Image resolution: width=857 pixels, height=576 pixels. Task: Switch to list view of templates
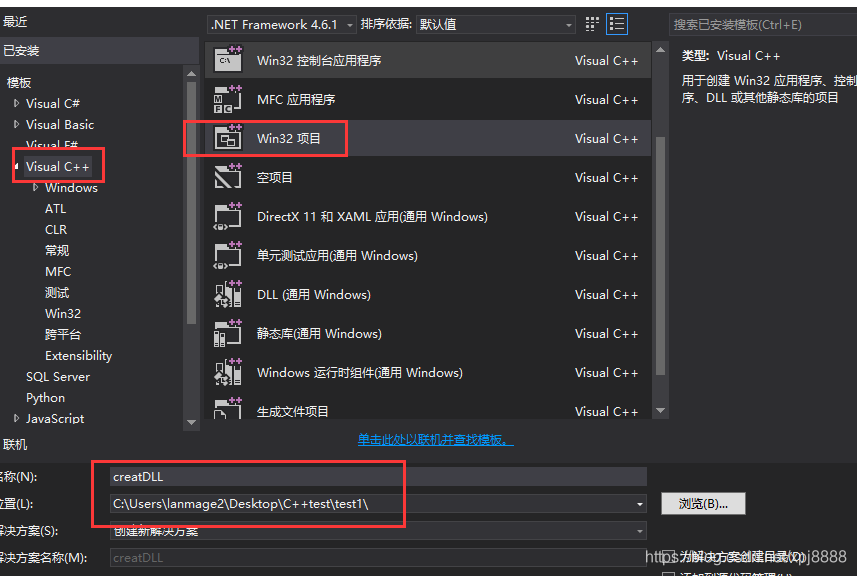pyautogui.click(x=617, y=24)
